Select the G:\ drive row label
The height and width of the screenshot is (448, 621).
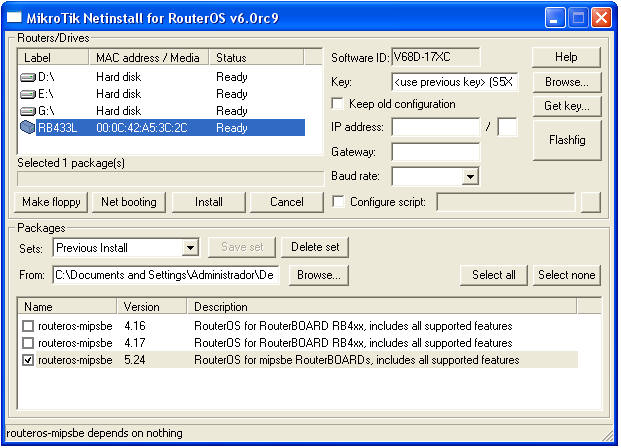pyautogui.click(x=46, y=111)
